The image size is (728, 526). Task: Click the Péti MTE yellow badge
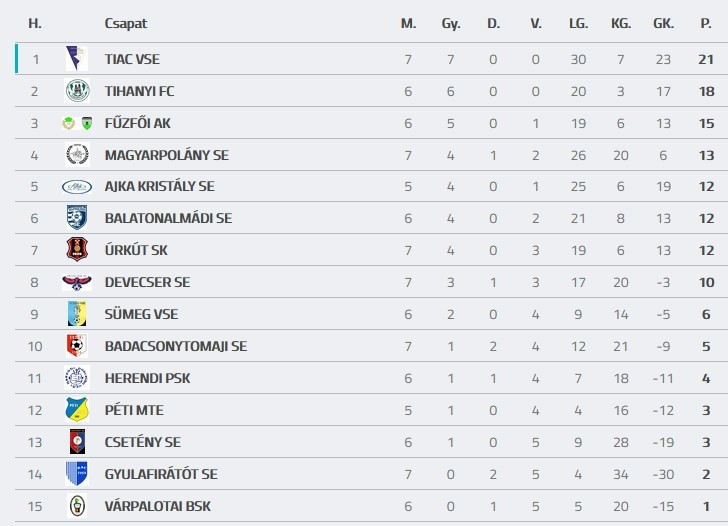tap(76, 410)
